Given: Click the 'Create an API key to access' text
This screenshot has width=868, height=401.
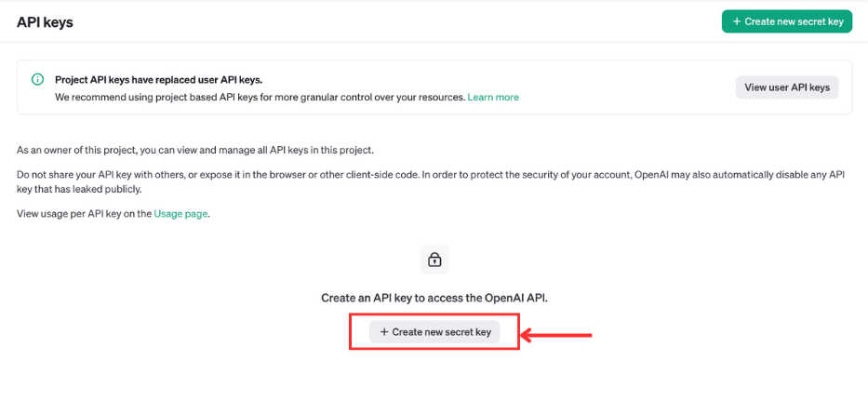Looking at the screenshot, I should tap(434, 298).
